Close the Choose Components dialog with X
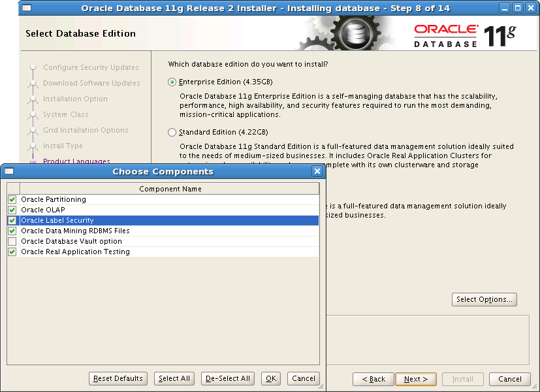Screen dimensions: 540x392 point(317,171)
